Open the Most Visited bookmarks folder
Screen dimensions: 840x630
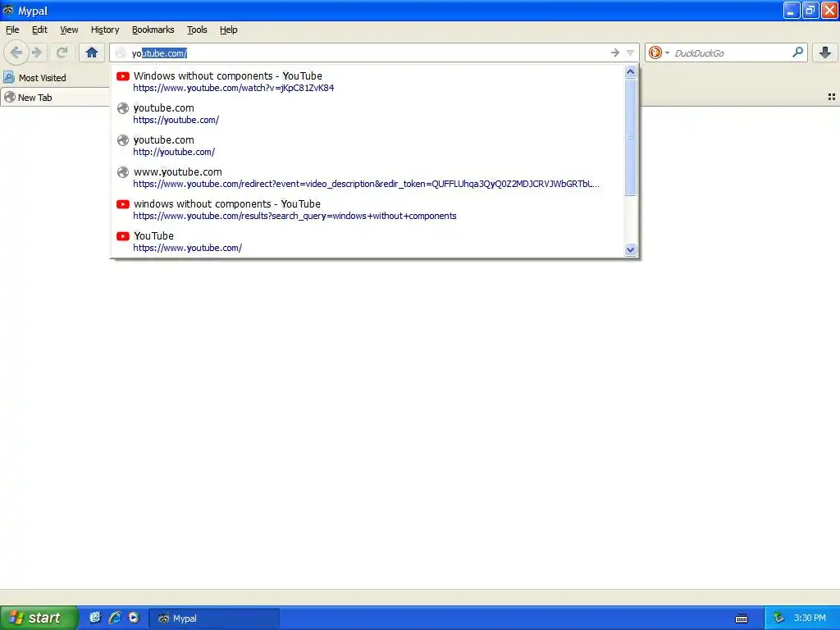[34, 78]
